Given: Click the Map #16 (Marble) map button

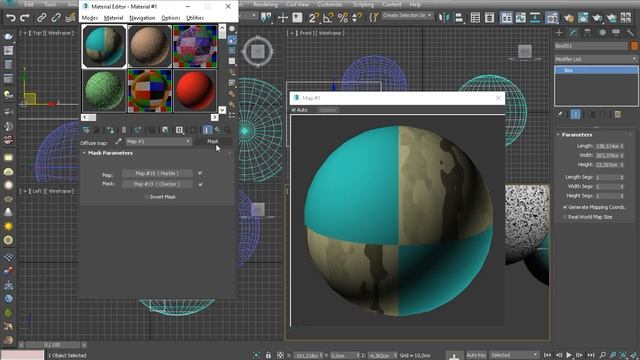Looking at the screenshot, I should [157, 173].
